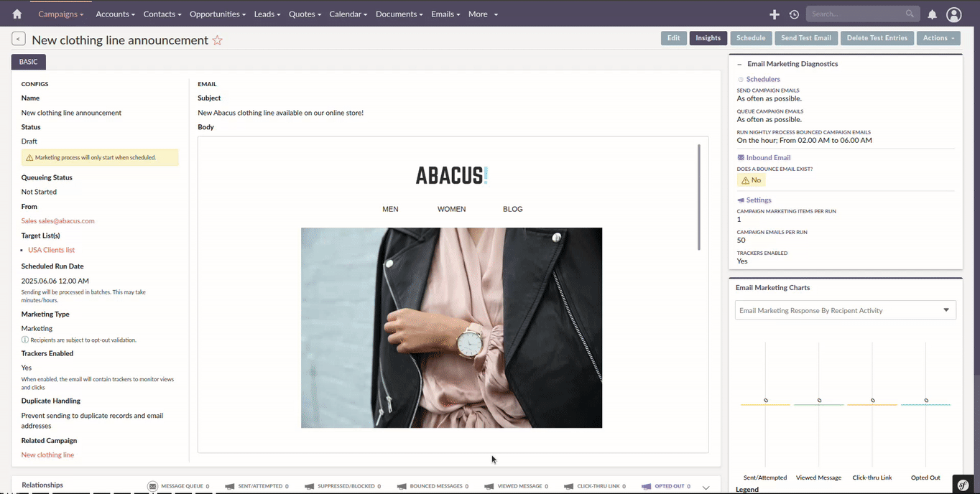The image size is (980, 494).
Task: Select the Message Queue envelope icon
Action: click(x=151, y=485)
